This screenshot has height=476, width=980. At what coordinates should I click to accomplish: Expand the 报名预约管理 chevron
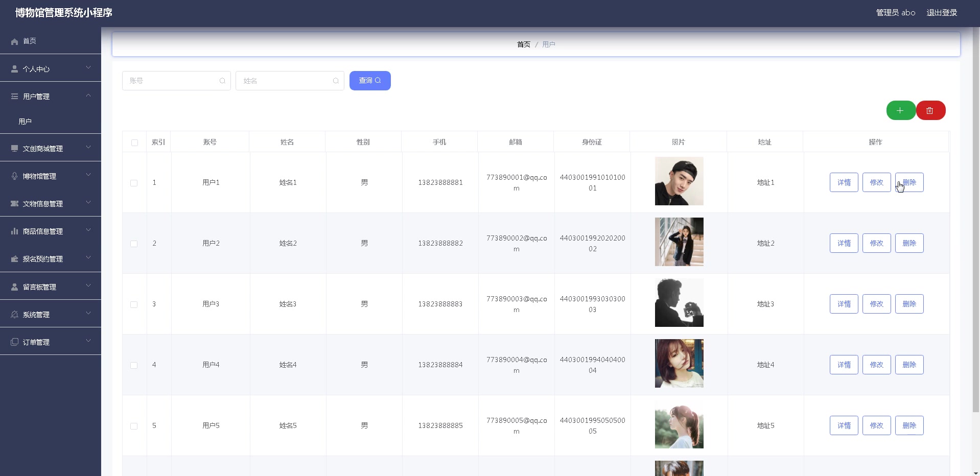(88, 258)
